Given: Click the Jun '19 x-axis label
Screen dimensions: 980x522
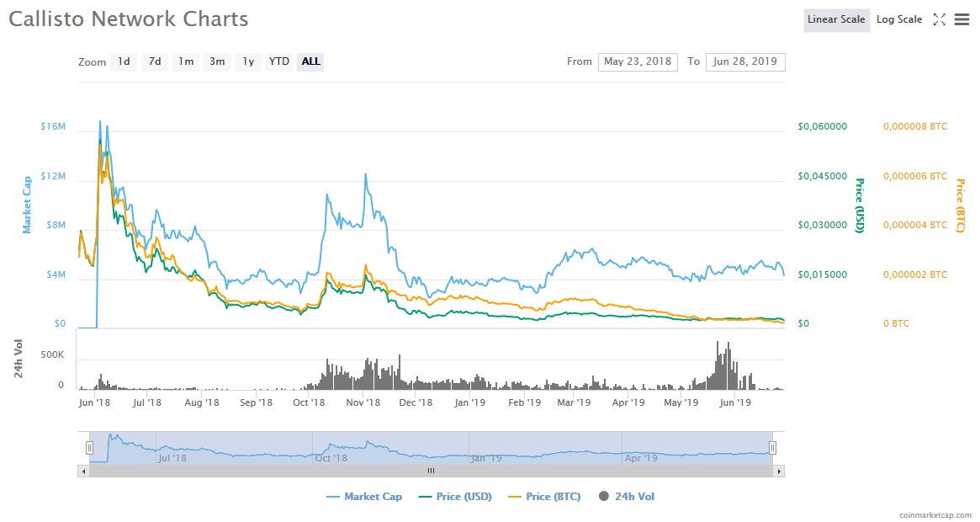Looking at the screenshot, I should click(x=735, y=402).
